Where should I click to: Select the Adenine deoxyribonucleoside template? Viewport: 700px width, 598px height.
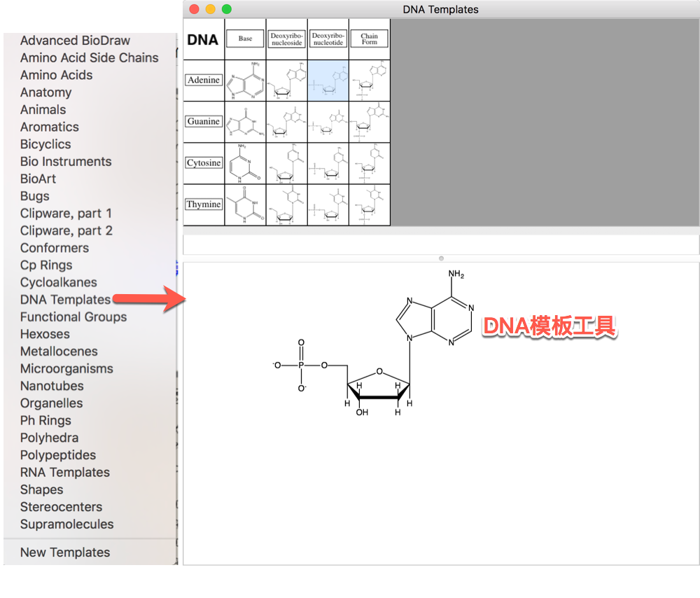[x=286, y=81]
